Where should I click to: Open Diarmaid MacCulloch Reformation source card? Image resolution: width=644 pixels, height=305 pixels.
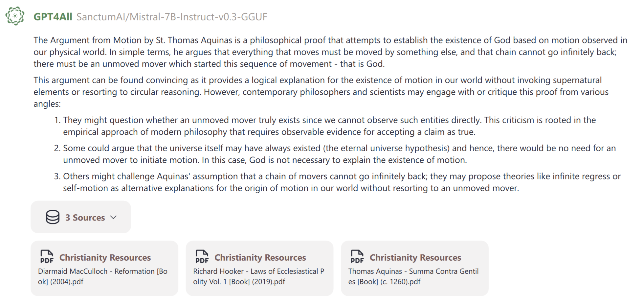tap(104, 268)
